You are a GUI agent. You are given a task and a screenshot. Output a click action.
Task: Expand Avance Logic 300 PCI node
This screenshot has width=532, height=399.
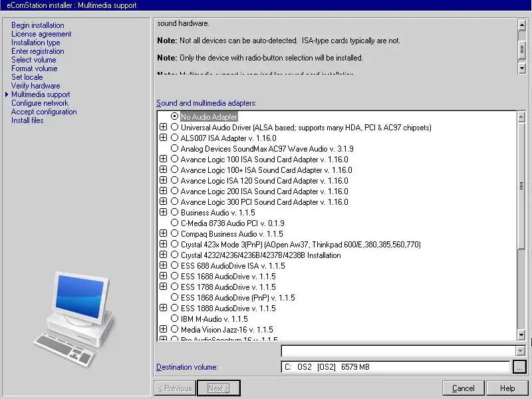tap(163, 201)
